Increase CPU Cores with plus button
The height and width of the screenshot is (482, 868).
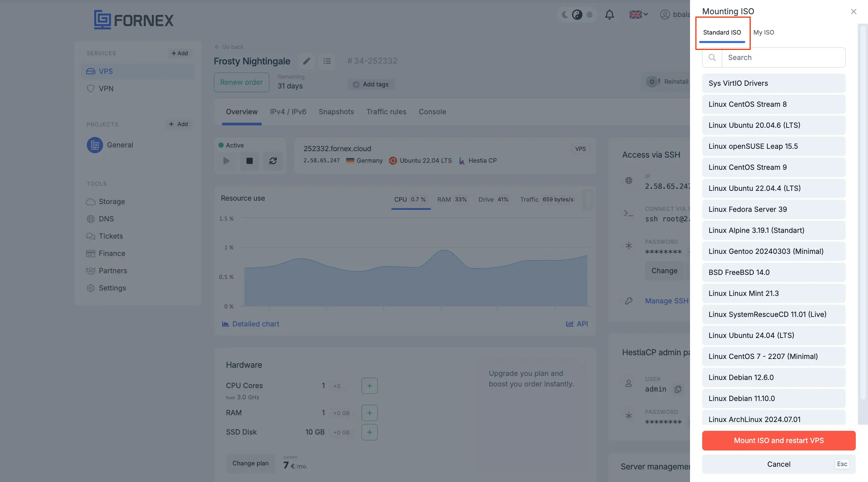(370, 386)
